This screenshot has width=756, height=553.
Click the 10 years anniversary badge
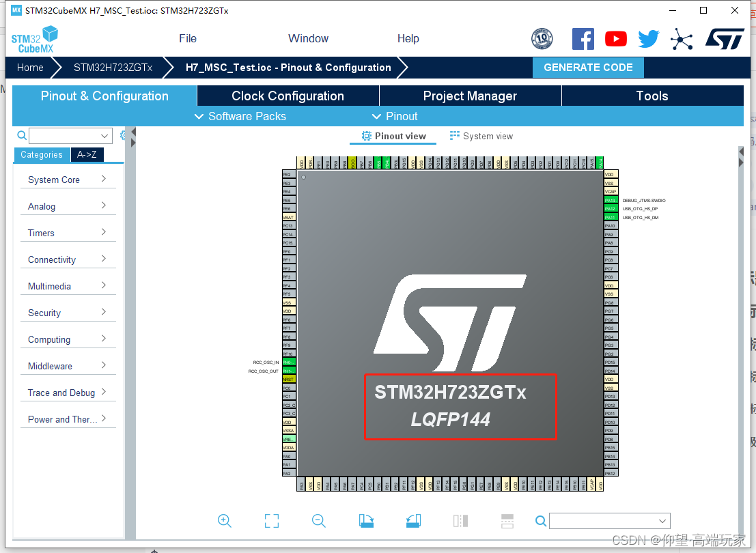pos(542,38)
